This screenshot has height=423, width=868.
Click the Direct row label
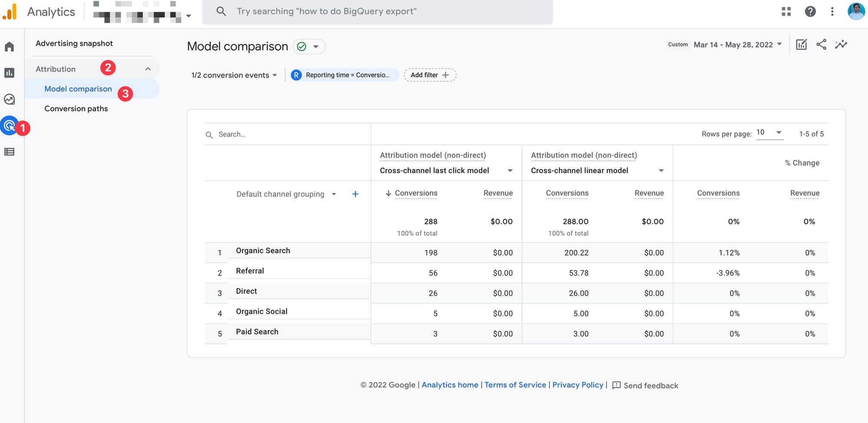coord(247,291)
